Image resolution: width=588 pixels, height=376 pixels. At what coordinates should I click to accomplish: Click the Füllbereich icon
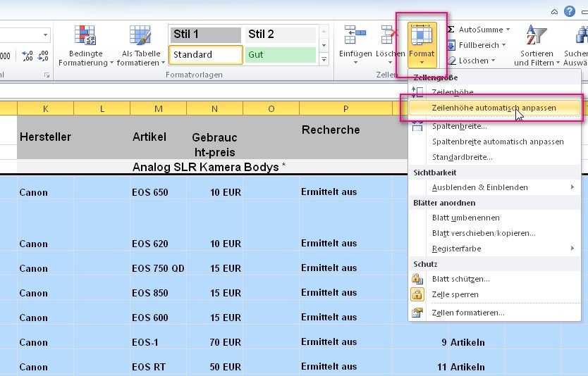click(x=451, y=45)
